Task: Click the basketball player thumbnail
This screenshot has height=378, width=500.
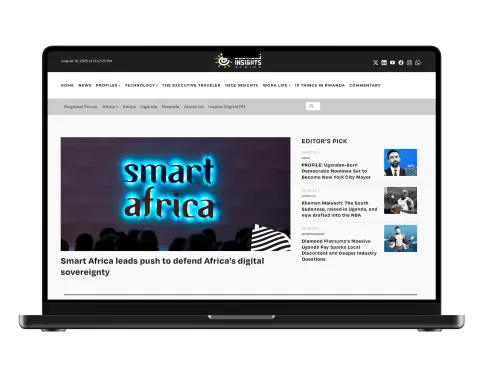Action: [x=400, y=200]
